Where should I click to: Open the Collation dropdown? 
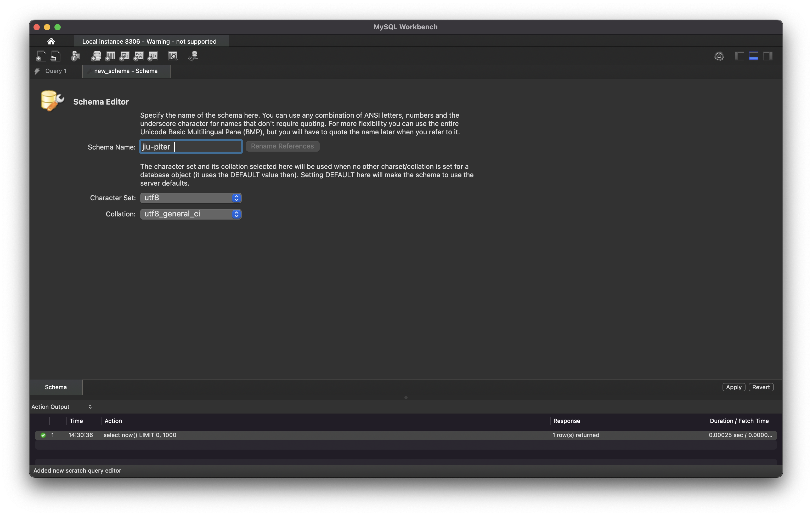click(191, 214)
